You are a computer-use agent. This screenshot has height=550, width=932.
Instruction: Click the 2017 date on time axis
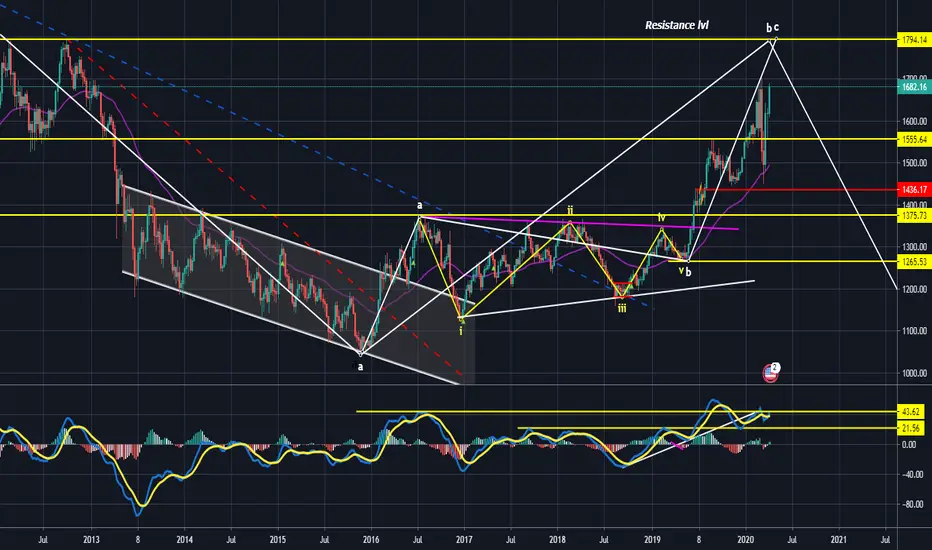(464, 540)
